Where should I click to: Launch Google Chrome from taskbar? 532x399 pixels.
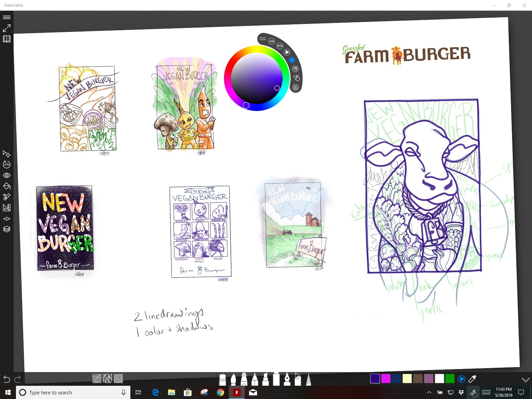(220, 392)
